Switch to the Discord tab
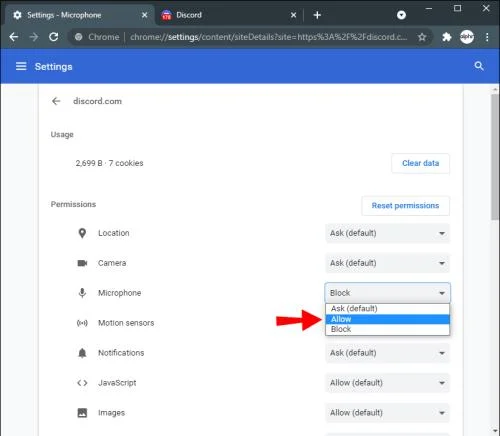 coord(228,15)
